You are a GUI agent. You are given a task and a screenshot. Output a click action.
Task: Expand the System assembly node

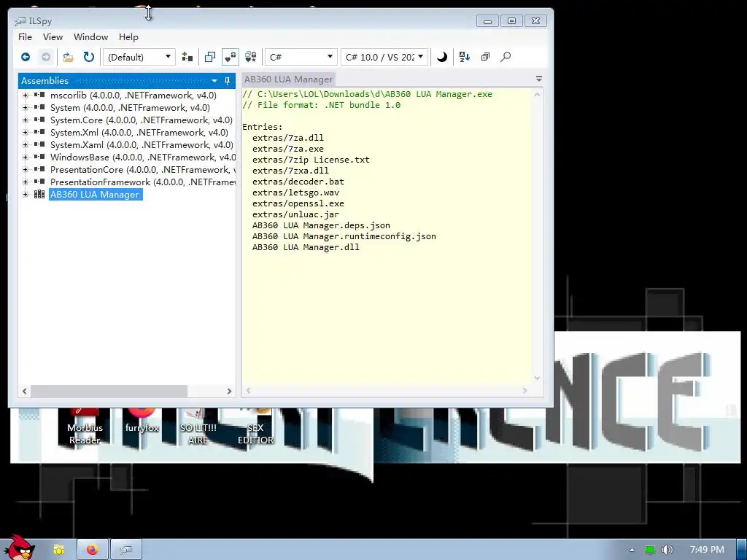tap(26, 108)
